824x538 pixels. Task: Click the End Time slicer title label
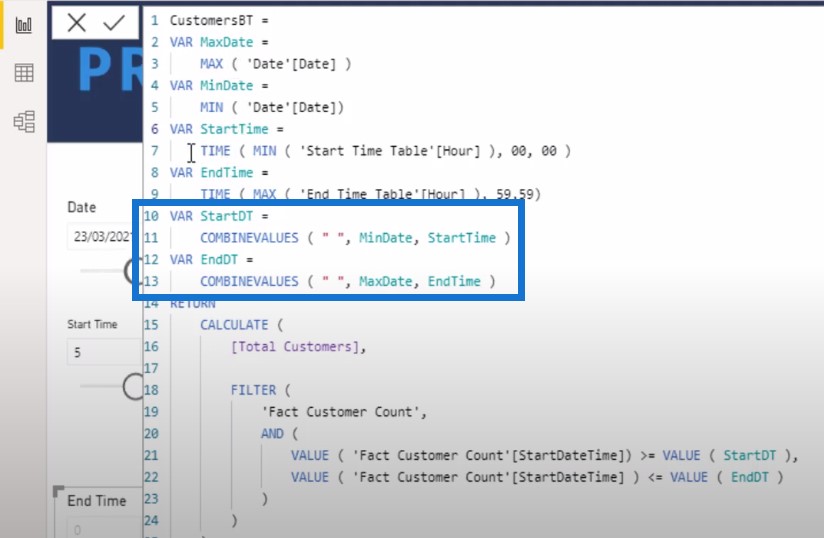[96, 501]
